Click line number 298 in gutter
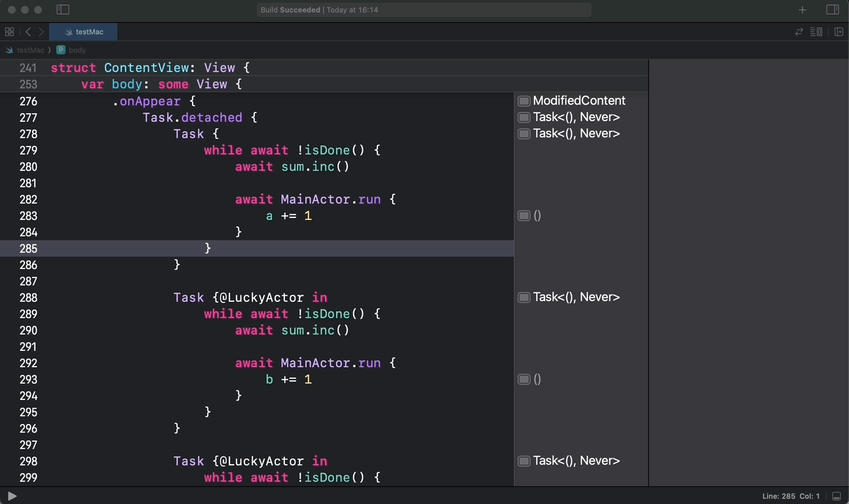 [28, 461]
